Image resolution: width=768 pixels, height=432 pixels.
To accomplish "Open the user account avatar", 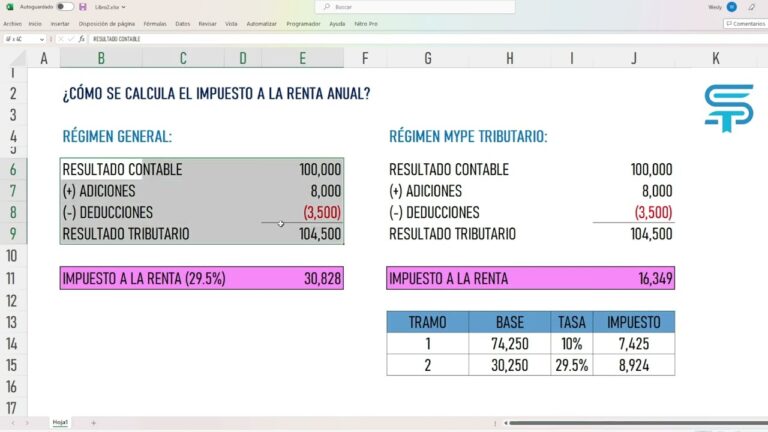I will [731, 7].
